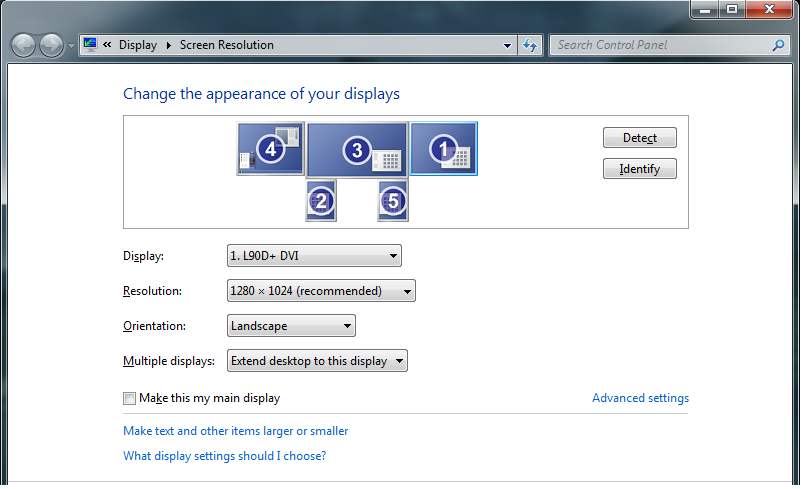Click the Forward navigation arrow
The width and height of the screenshot is (805, 489).
tap(51, 45)
